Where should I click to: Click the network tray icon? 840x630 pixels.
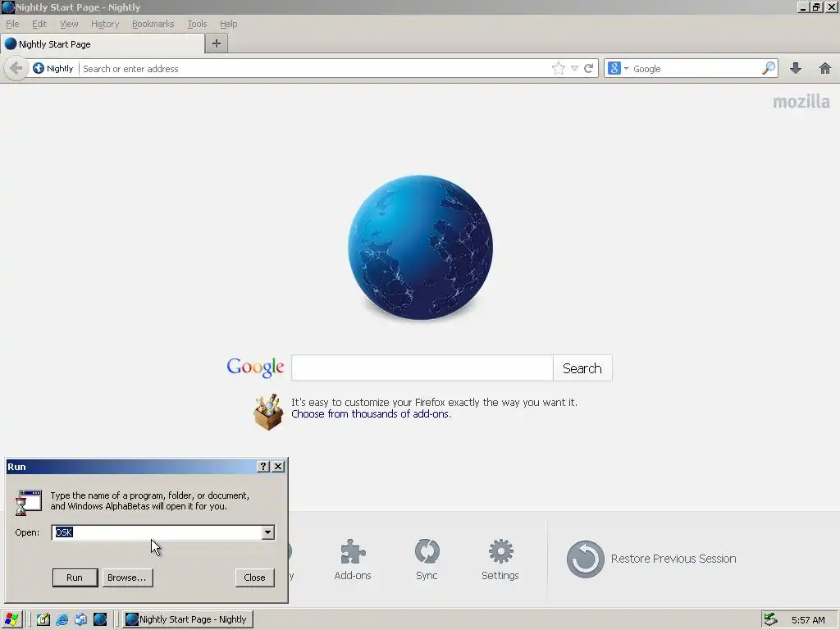[x=770, y=619]
